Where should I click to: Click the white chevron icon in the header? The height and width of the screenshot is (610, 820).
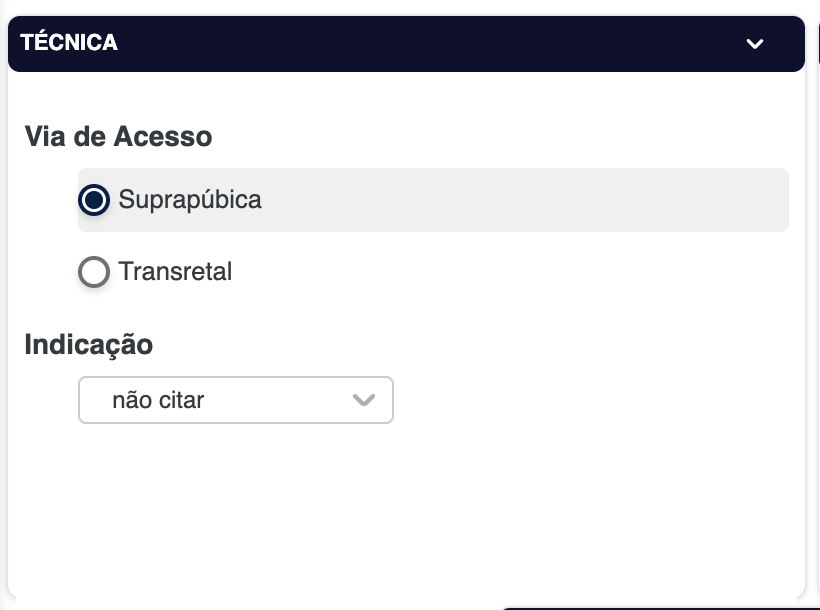coord(755,43)
